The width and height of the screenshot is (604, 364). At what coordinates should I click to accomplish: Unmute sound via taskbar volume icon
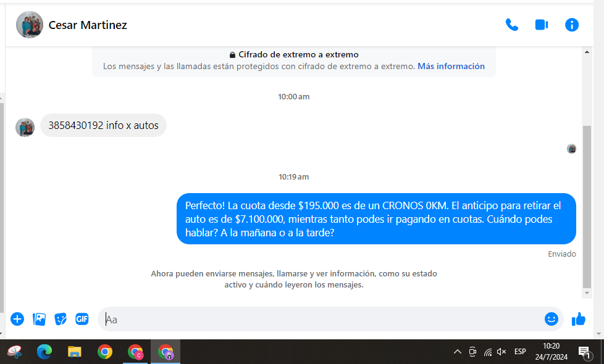click(x=501, y=352)
